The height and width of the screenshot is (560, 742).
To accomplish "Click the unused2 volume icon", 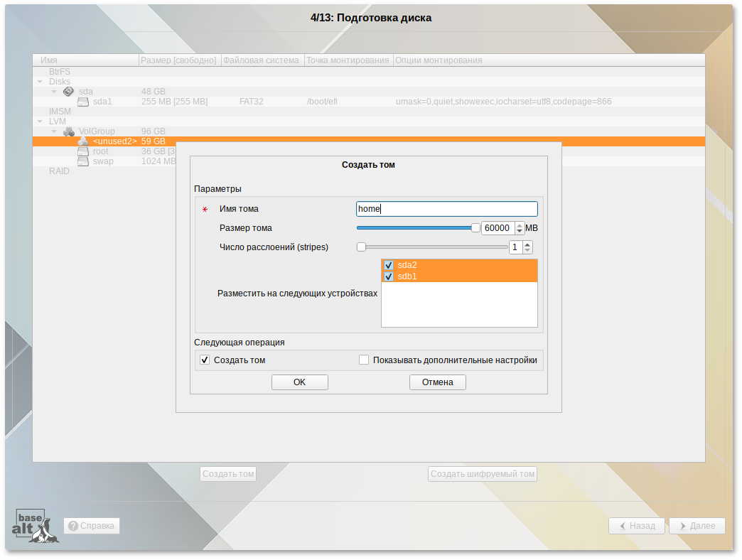I will click(x=83, y=141).
